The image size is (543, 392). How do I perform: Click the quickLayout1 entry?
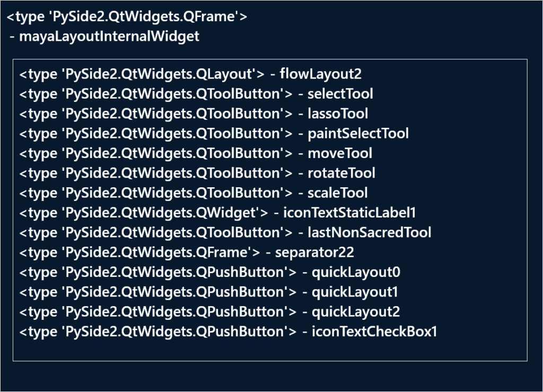coord(355,292)
